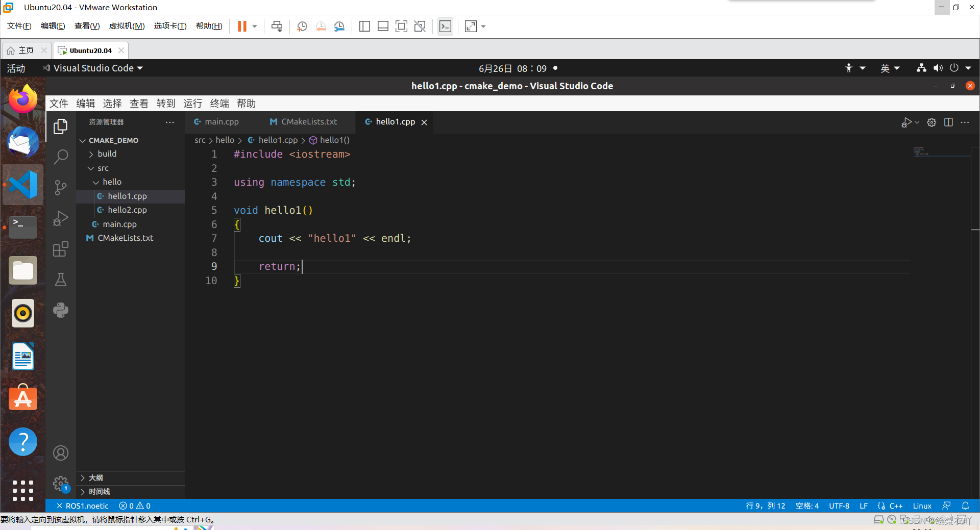Click the feedback icon in status bar

pos(946,506)
